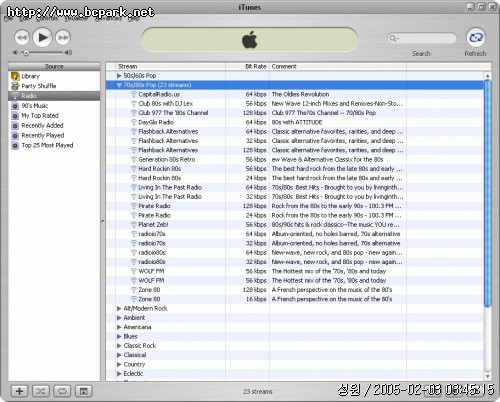
Task: Open the Recently Added playlist
Action: pyautogui.click(x=54, y=126)
